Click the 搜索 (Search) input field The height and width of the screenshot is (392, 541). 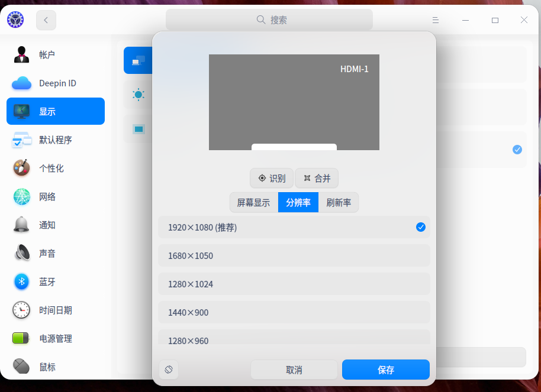click(x=269, y=20)
